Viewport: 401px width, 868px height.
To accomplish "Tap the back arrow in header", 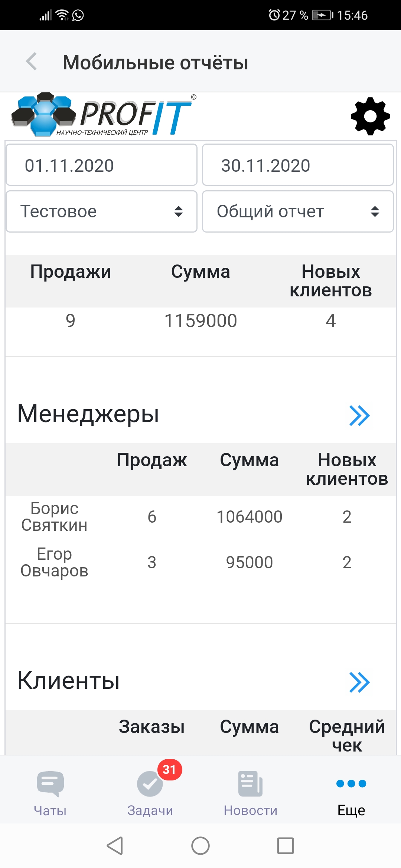I will [x=32, y=62].
